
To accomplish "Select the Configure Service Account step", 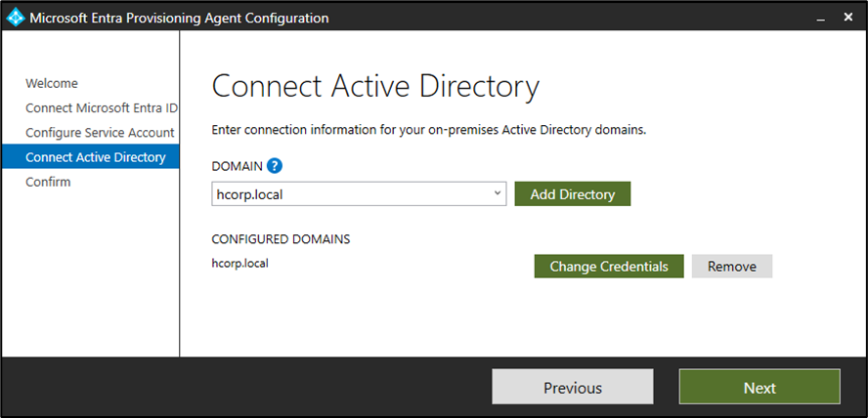I will point(100,133).
